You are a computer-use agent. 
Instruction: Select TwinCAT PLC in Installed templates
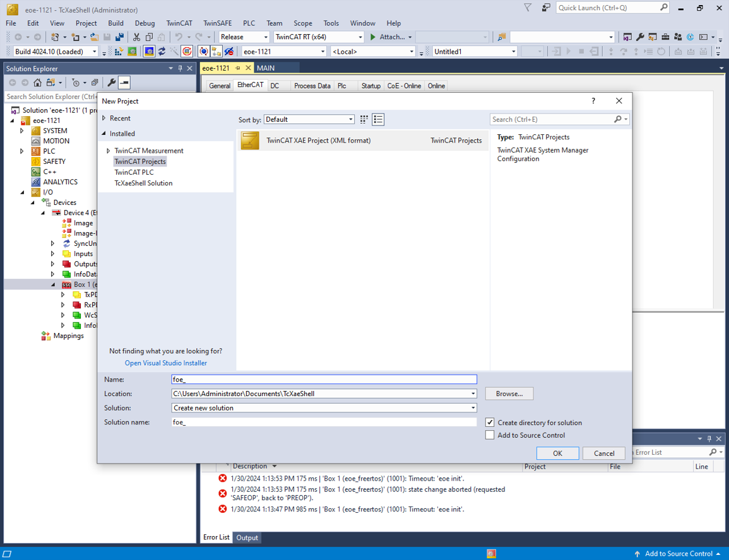pos(134,172)
